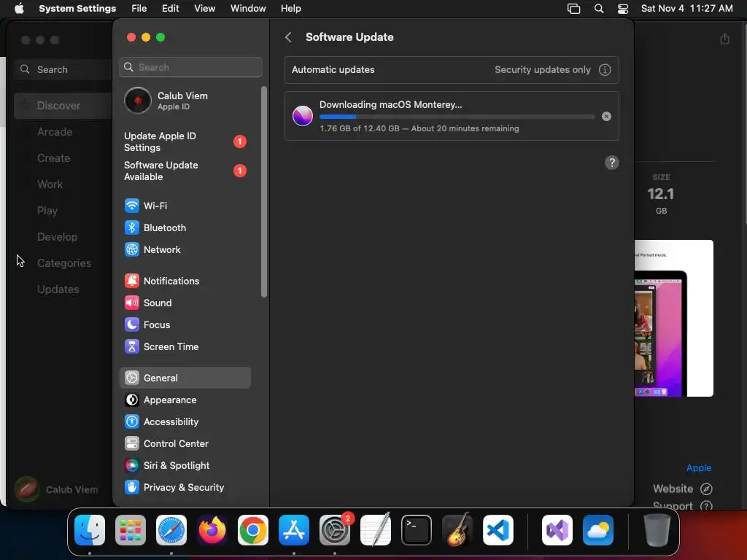Go back from Software Update

coord(288,37)
